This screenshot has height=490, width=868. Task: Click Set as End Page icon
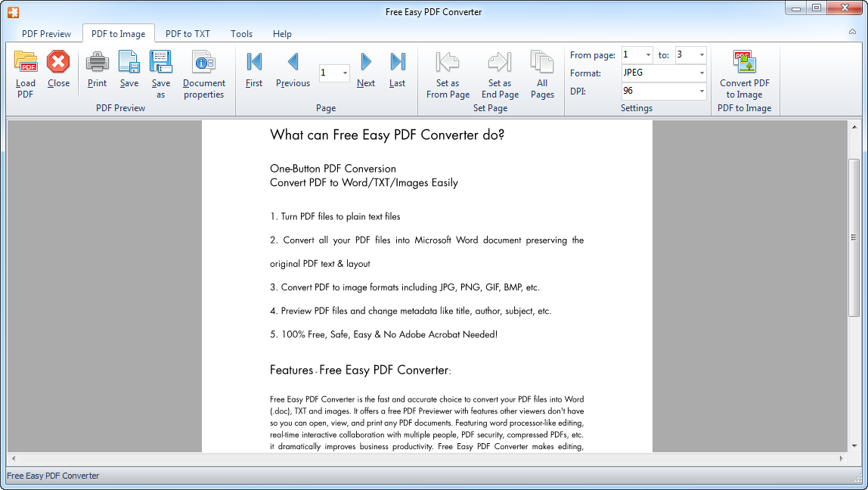(x=499, y=72)
